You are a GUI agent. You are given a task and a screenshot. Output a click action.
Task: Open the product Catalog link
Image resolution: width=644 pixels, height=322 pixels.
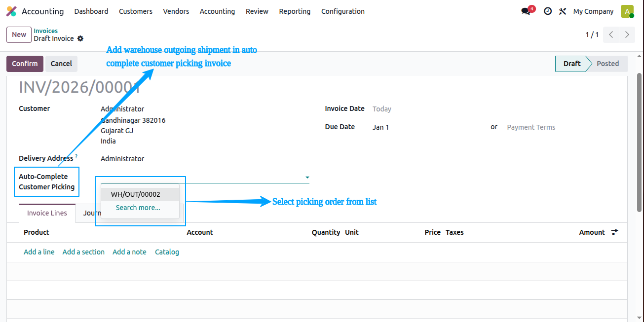click(167, 252)
